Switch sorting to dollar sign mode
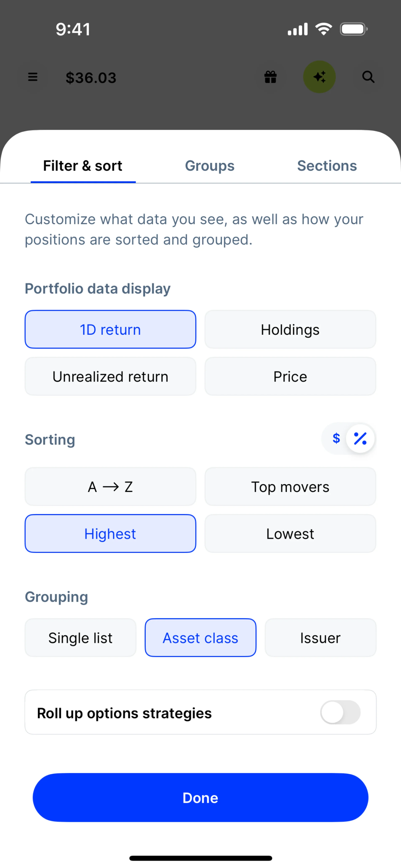This screenshot has width=401, height=868. pos(336,438)
